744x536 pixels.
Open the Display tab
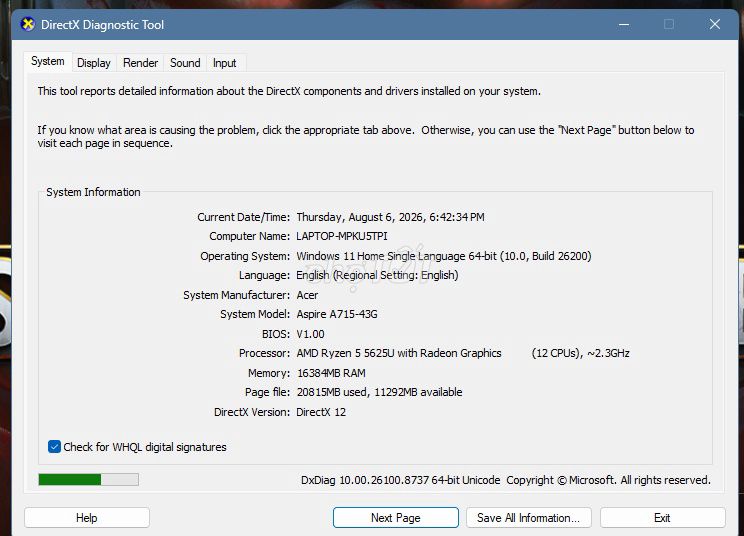coord(93,63)
